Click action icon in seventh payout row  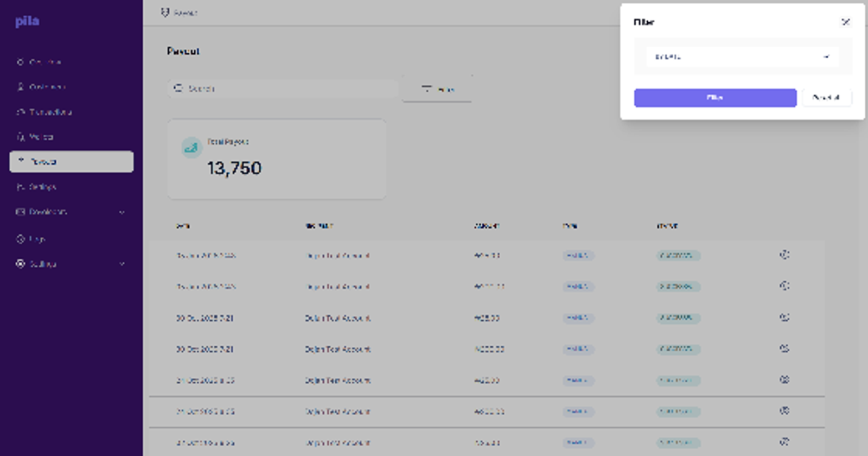click(784, 441)
